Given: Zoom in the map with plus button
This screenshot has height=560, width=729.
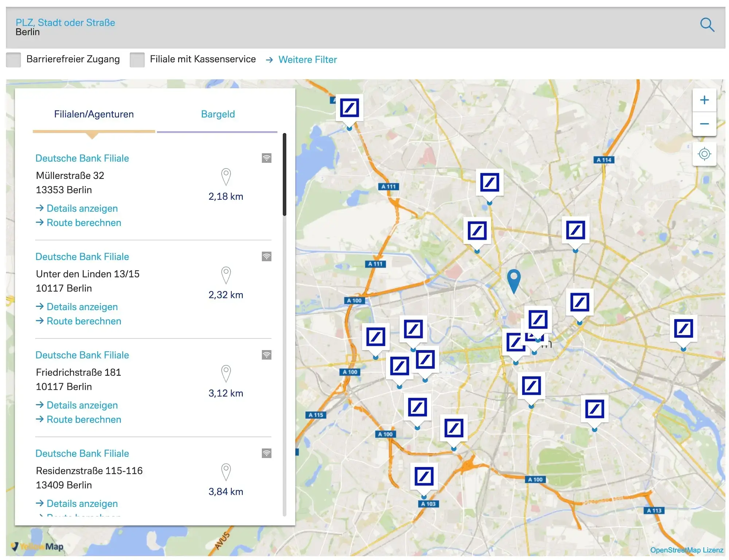Looking at the screenshot, I should (x=704, y=100).
